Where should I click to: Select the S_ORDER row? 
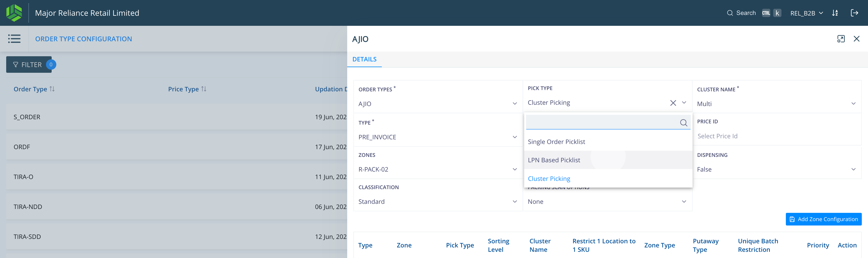pos(176,117)
